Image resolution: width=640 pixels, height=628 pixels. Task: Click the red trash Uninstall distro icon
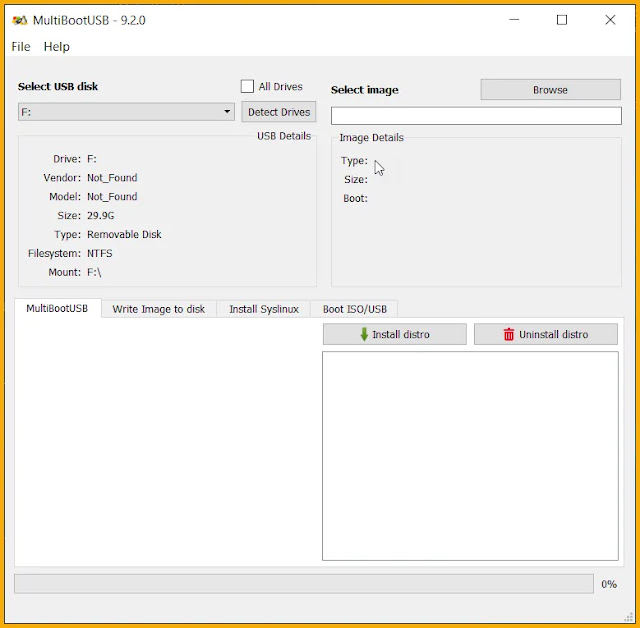[x=509, y=334]
